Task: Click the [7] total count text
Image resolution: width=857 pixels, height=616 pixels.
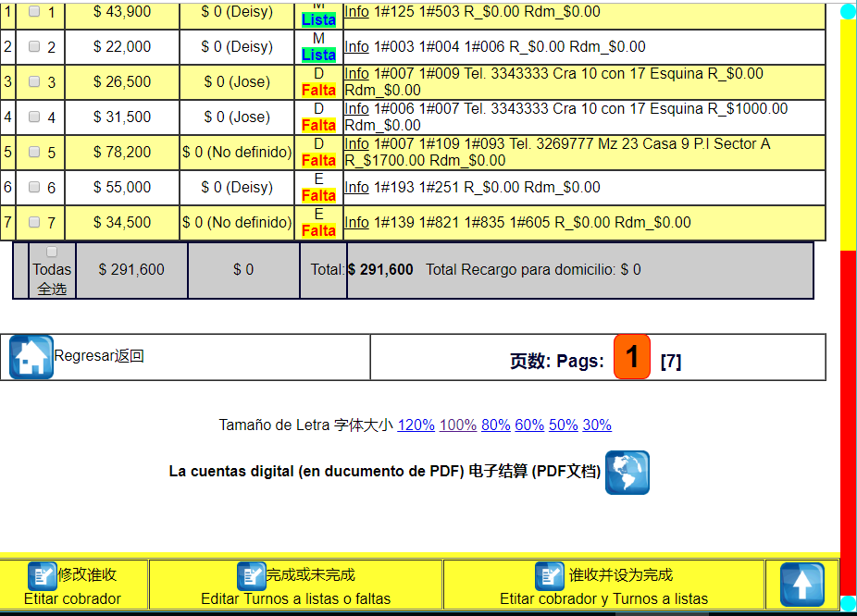Action: point(671,362)
